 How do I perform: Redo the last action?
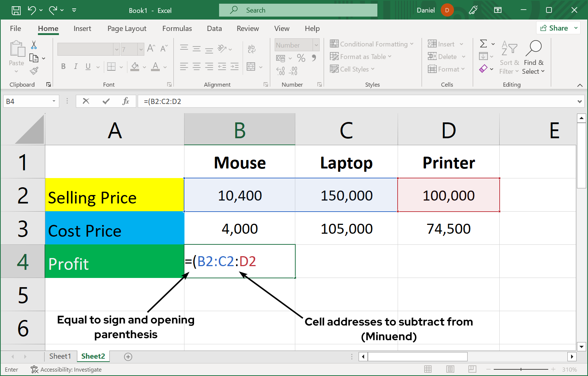[53, 10]
